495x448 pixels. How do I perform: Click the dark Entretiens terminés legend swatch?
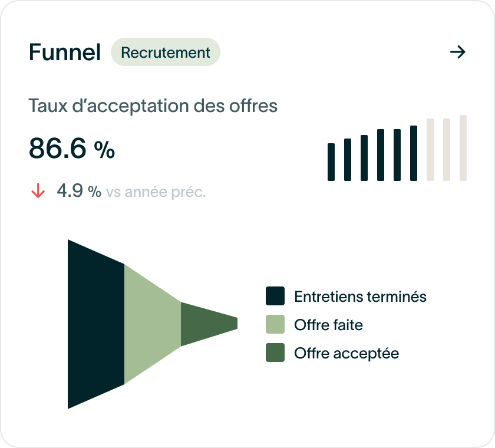coord(275,296)
